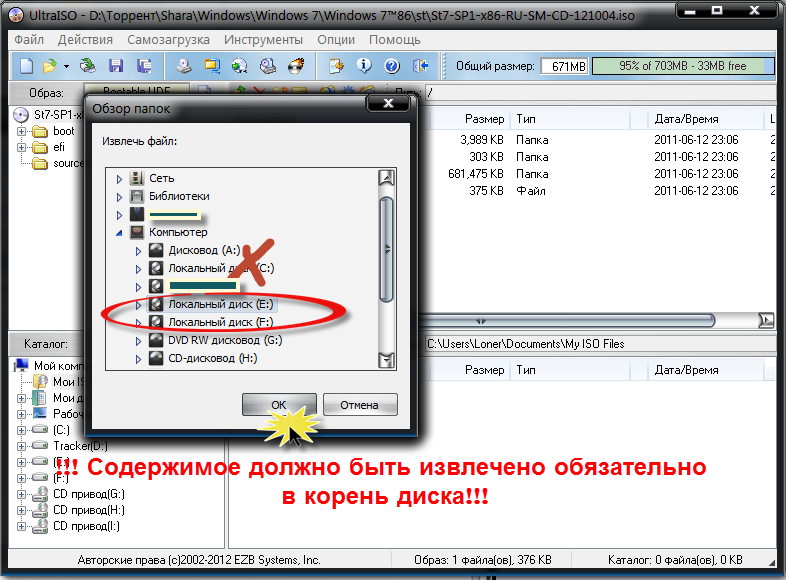Expand CD привод(G:) in catalog tree

point(21,494)
